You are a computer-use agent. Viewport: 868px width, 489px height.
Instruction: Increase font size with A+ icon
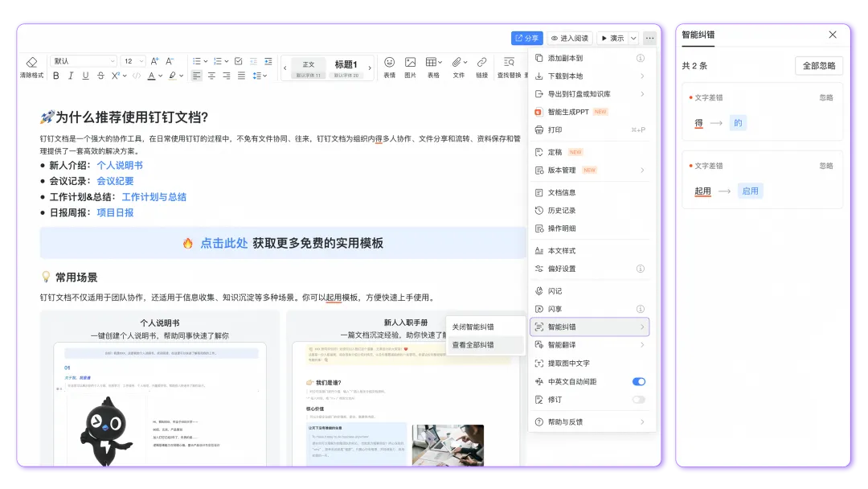click(155, 61)
